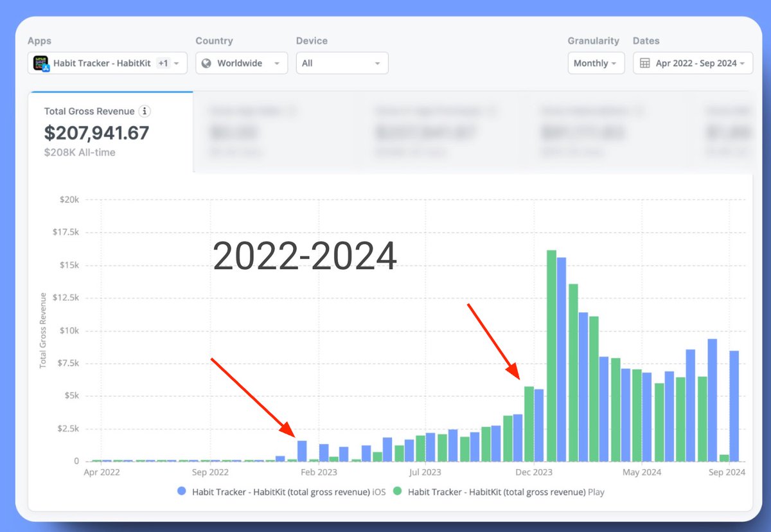Click the Device filter label

tap(312, 40)
